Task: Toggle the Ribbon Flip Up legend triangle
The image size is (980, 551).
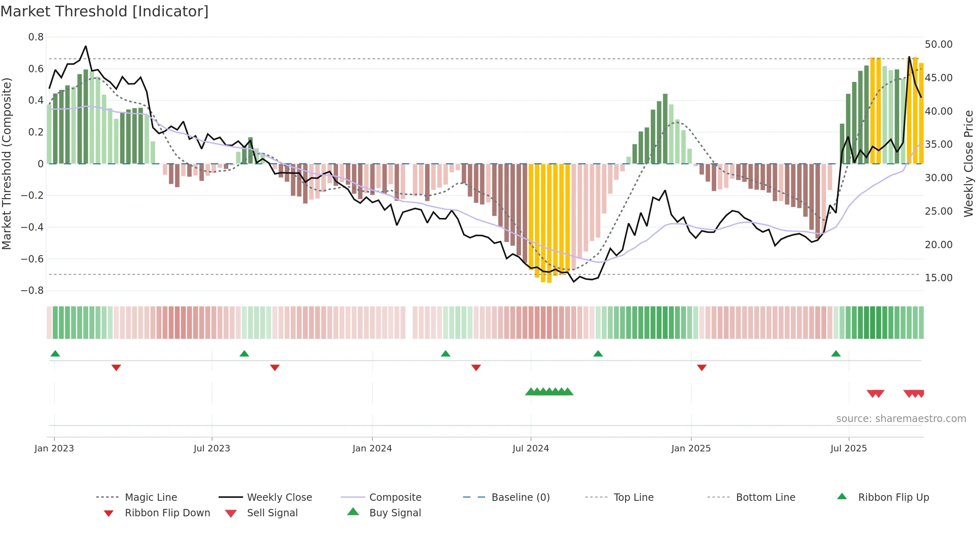Action: click(x=842, y=496)
